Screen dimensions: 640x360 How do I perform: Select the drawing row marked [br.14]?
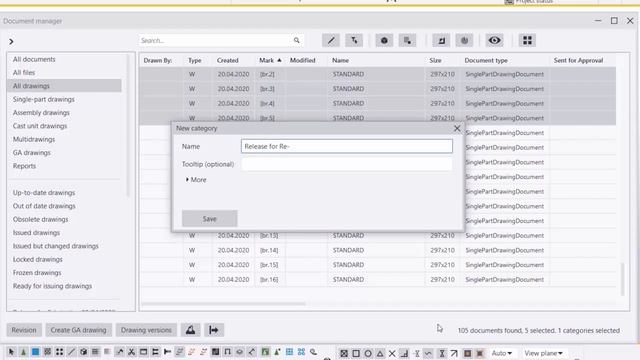(378, 250)
